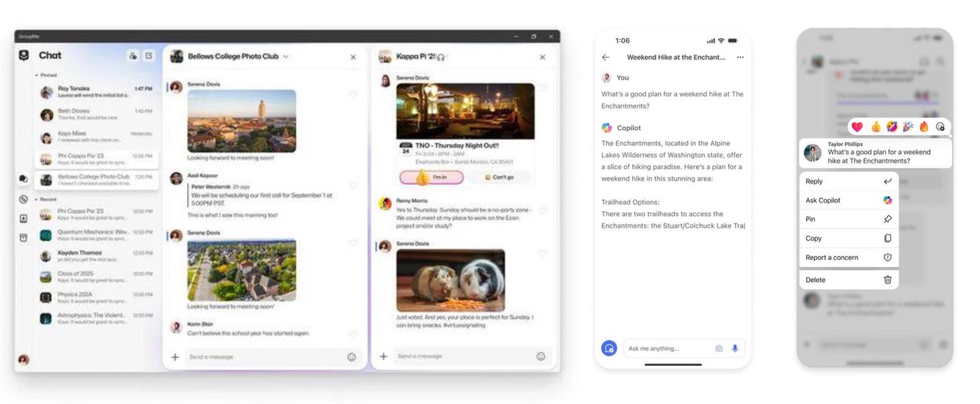Like Aadi Kapoor's message
This screenshot has height=404, width=980.
point(353,185)
